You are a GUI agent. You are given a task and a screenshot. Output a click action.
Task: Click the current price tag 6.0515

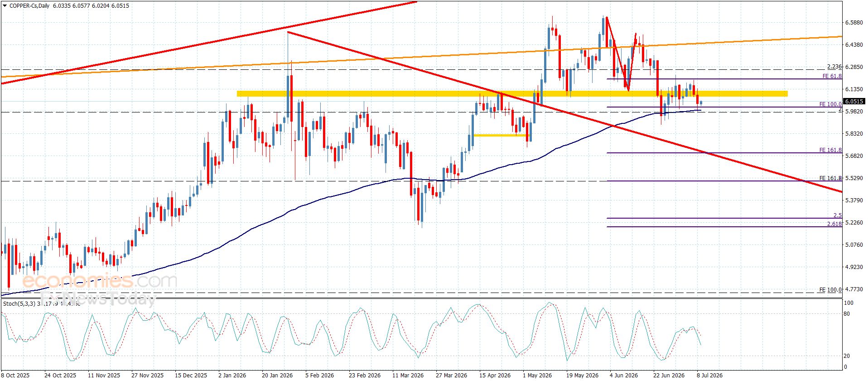[854, 102]
